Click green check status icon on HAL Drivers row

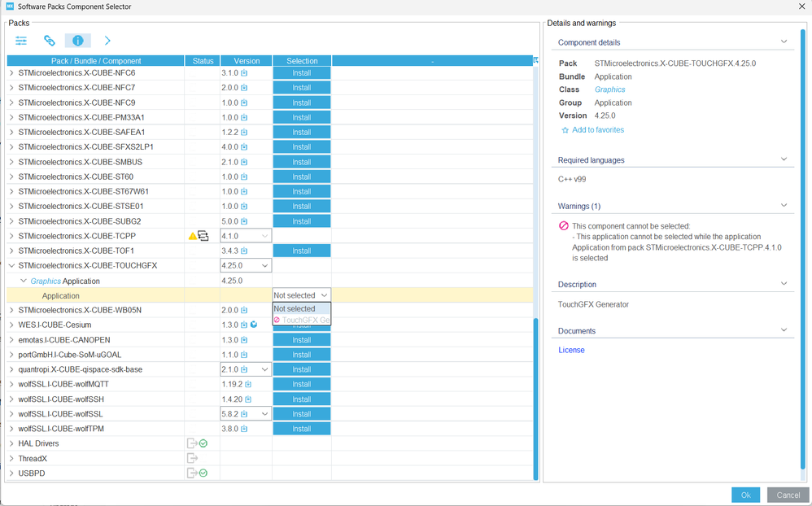tap(203, 443)
